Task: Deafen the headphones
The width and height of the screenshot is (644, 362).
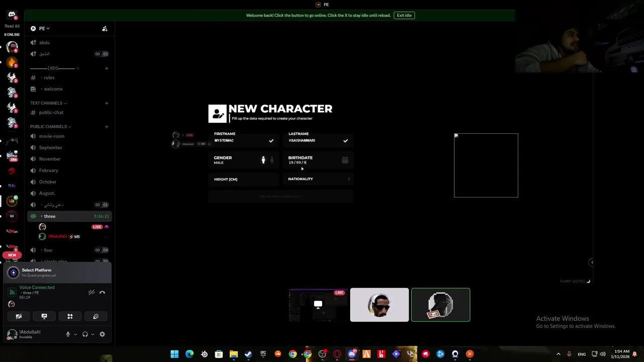Action: 85,334
